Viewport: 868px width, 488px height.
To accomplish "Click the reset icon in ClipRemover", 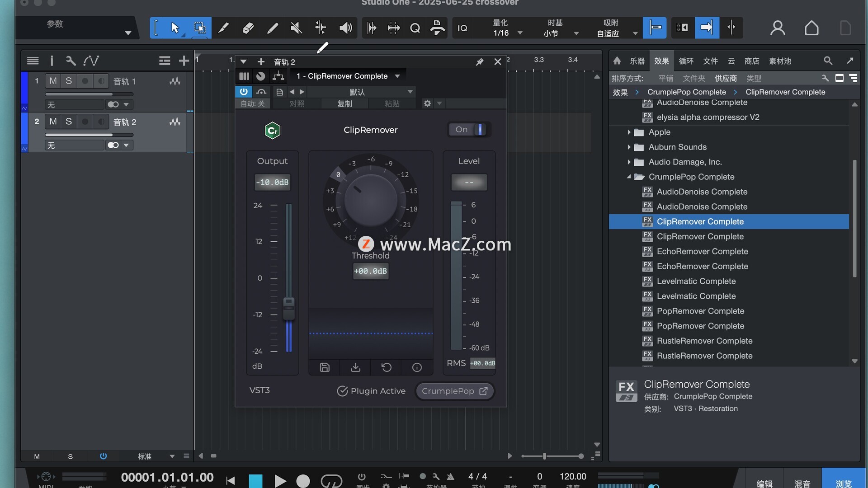I will tap(387, 367).
